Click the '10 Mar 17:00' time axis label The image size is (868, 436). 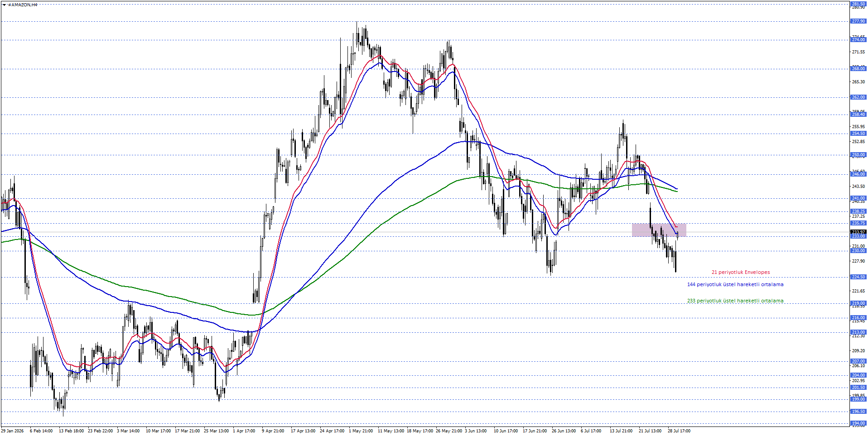tap(158, 431)
